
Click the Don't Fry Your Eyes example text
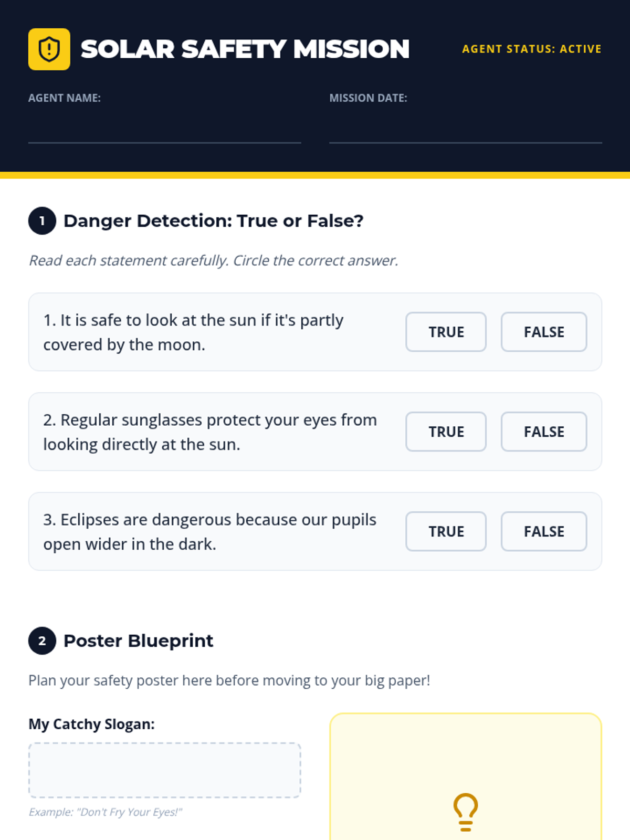click(105, 812)
